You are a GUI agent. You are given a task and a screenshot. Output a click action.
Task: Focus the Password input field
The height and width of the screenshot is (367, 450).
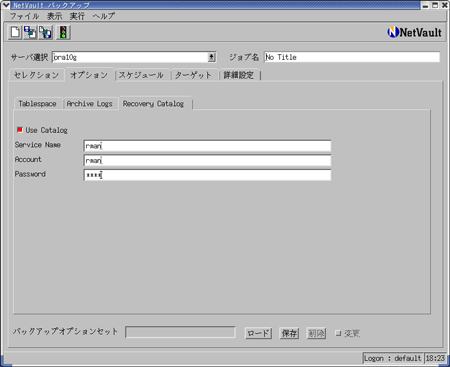pos(207,175)
